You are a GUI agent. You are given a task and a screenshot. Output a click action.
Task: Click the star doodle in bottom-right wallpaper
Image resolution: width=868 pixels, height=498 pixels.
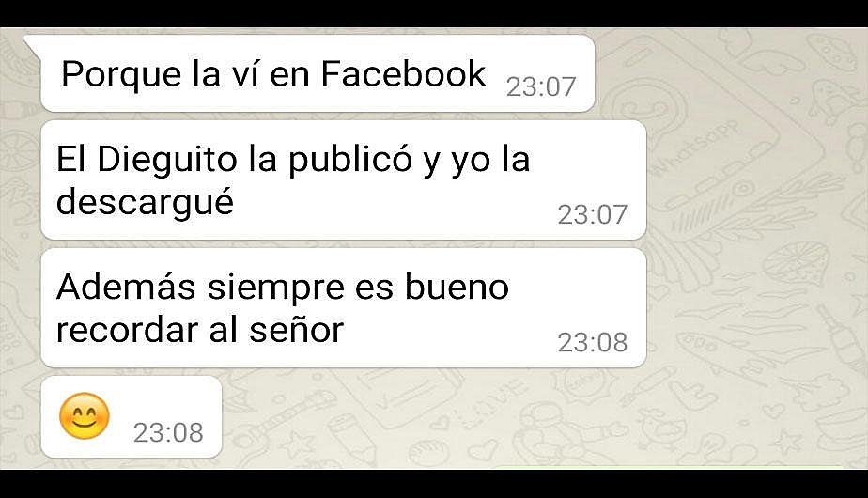(x=786, y=442)
